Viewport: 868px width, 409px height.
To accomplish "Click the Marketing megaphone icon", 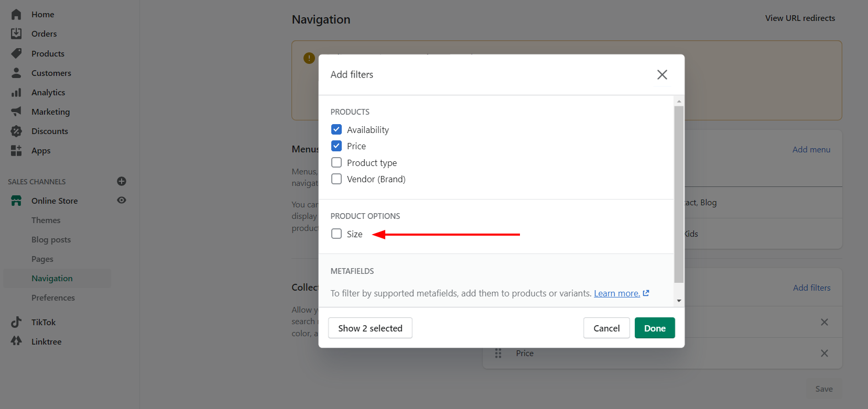I will [x=16, y=112].
